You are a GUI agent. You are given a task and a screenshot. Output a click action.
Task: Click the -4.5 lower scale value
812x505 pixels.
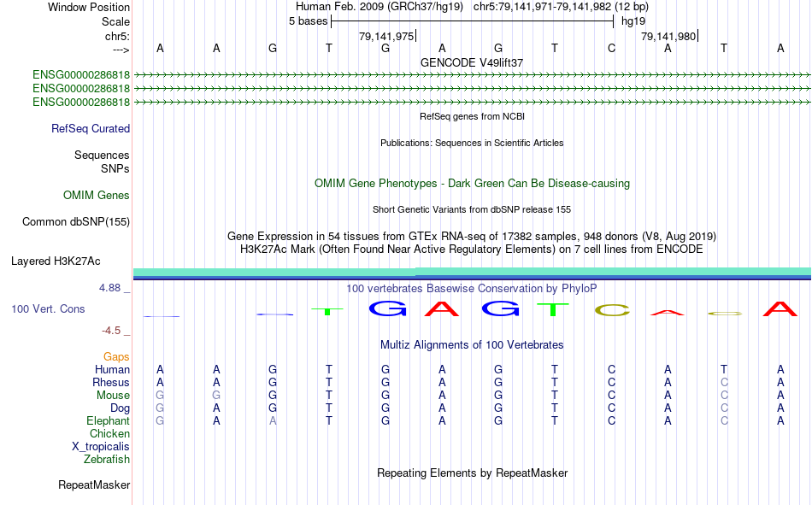tap(111, 331)
